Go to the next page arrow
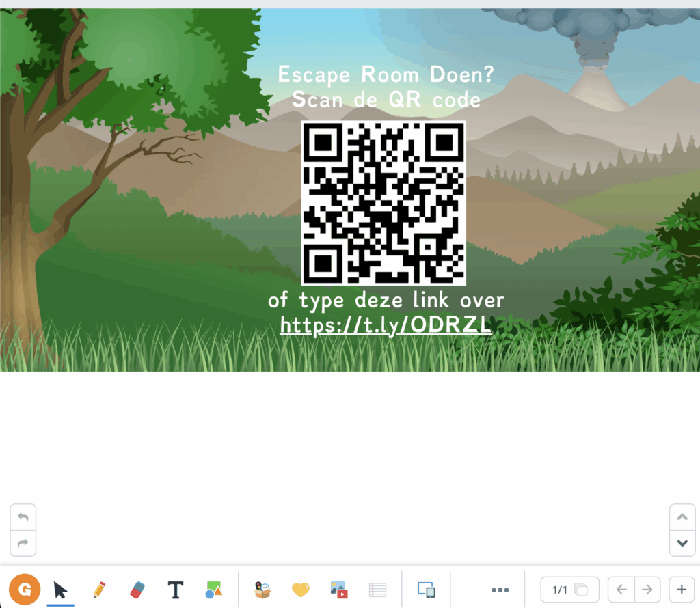The width and height of the screenshot is (700, 608). (x=647, y=590)
